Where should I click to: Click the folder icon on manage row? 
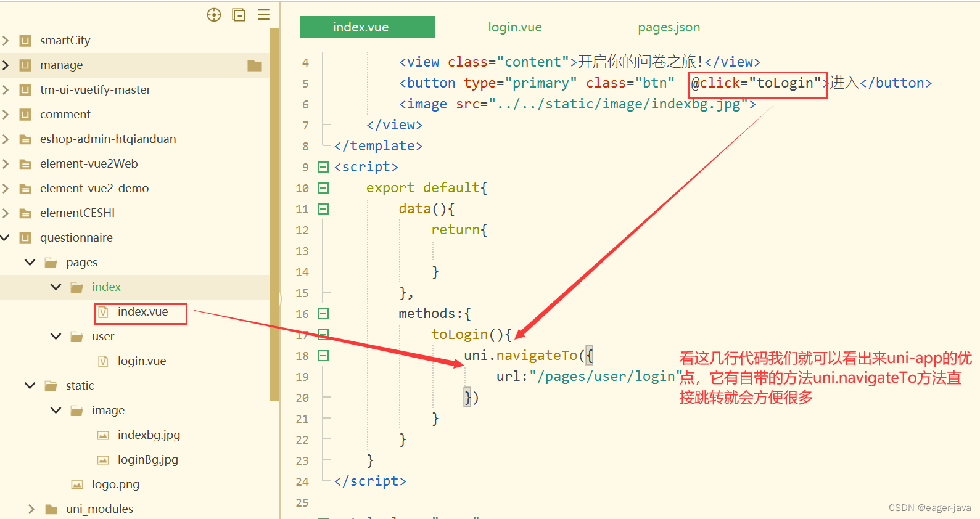pos(255,65)
